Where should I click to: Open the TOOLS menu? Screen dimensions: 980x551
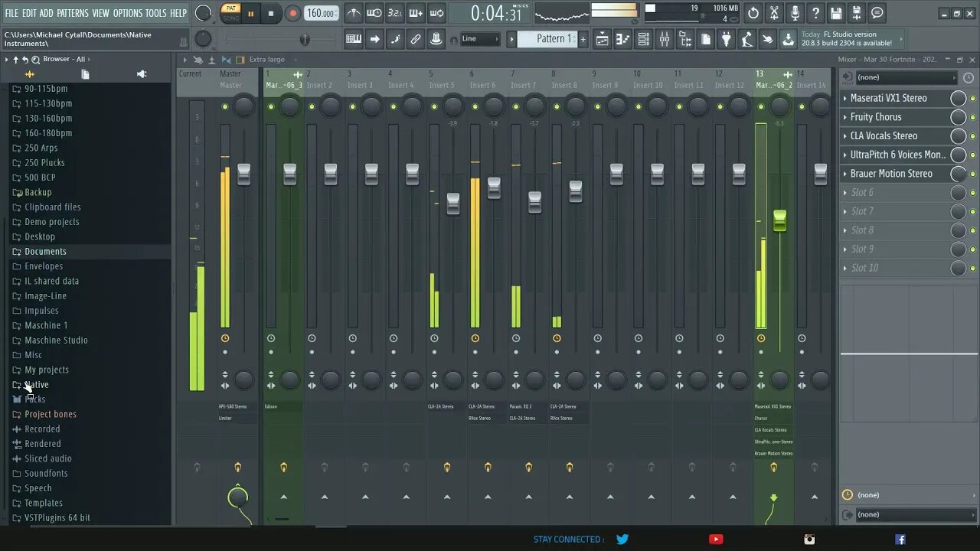click(156, 13)
